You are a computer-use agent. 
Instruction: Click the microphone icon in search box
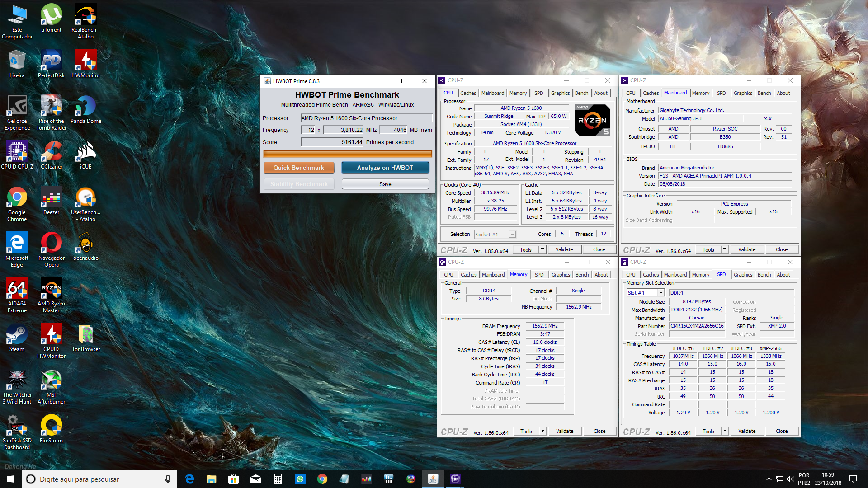(168, 479)
